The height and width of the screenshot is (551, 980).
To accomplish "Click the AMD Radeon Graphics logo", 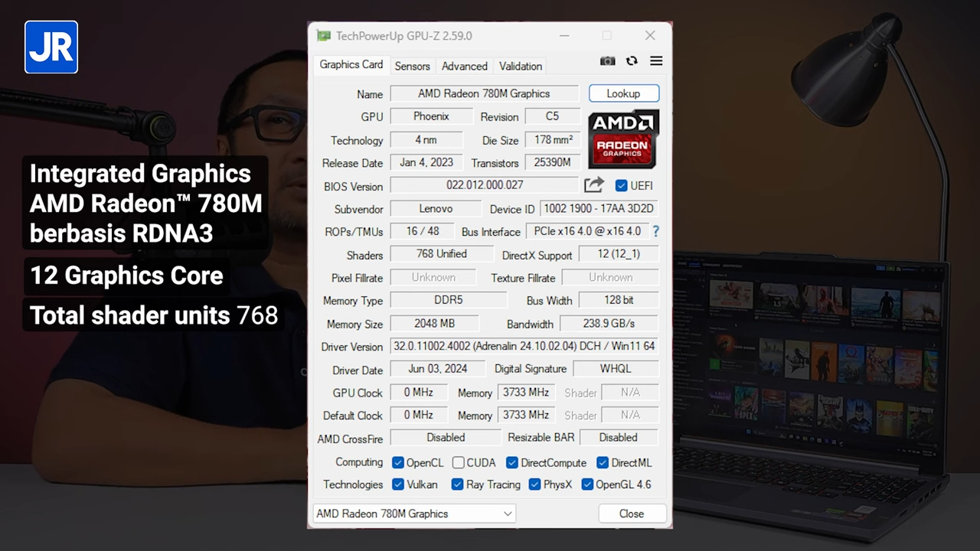I will click(x=622, y=140).
